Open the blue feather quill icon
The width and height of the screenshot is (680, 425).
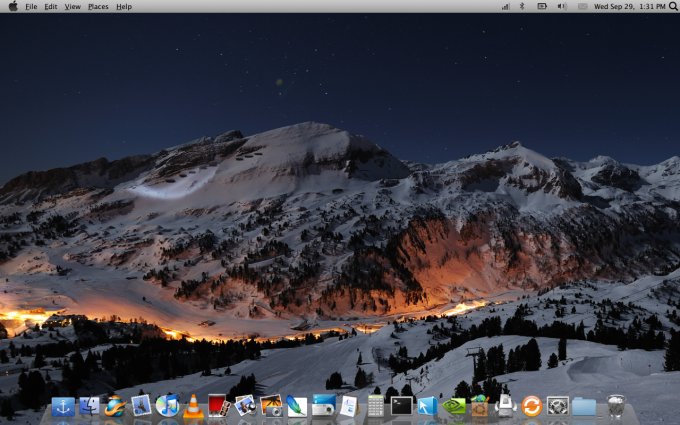point(297,406)
